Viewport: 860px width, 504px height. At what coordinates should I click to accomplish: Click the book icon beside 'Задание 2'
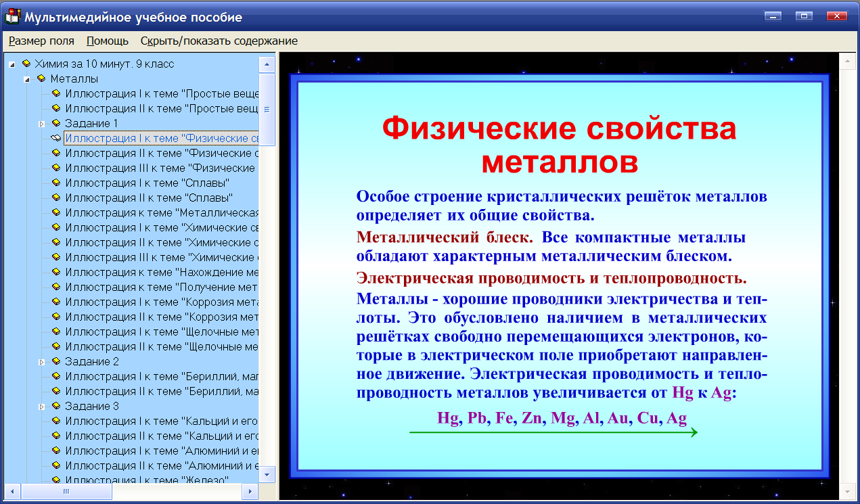(x=55, y=362)
